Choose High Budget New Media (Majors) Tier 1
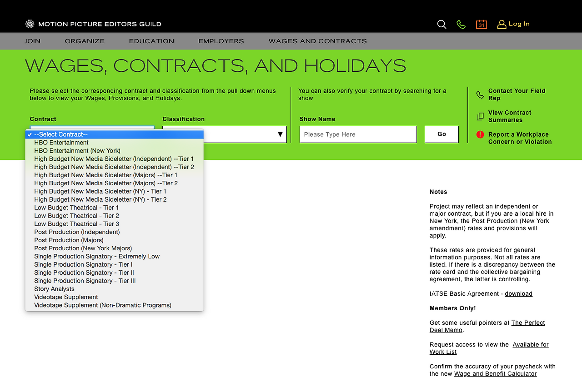This screenshot has width=582, height=392. pyautogui.click(x=115, y=175)
